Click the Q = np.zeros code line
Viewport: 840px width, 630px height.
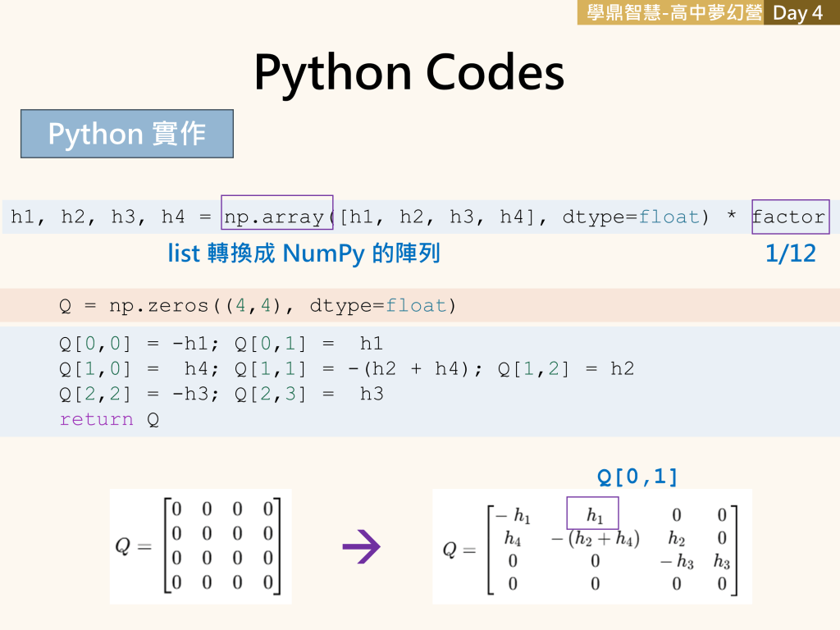257,306
